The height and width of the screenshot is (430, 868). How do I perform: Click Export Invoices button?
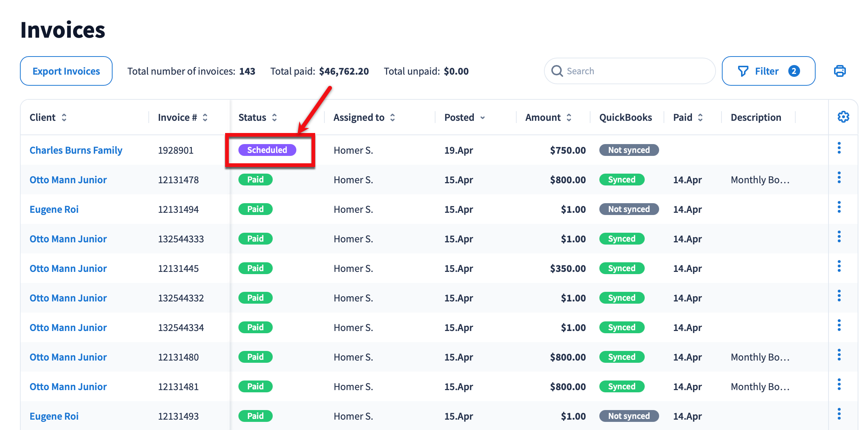(x=66, y=71)
